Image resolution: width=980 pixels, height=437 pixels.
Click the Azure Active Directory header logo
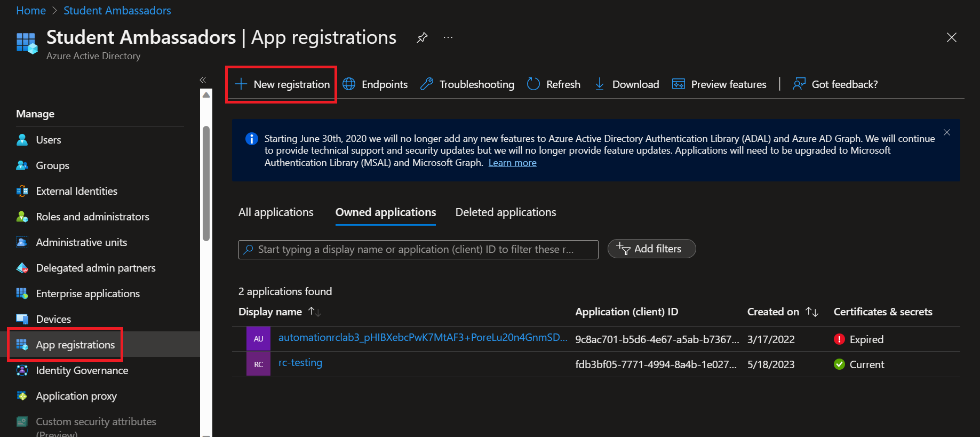pyautogui.click(x=27, y=43)
